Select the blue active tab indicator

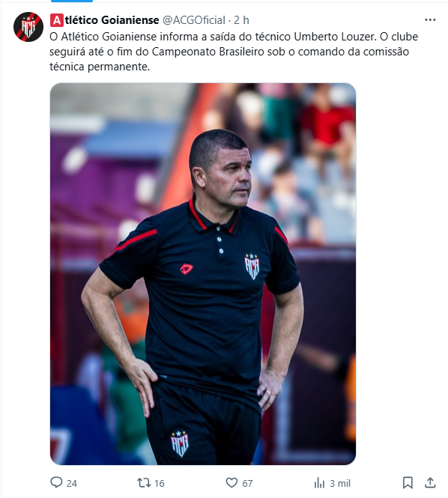tap(72, 1)
